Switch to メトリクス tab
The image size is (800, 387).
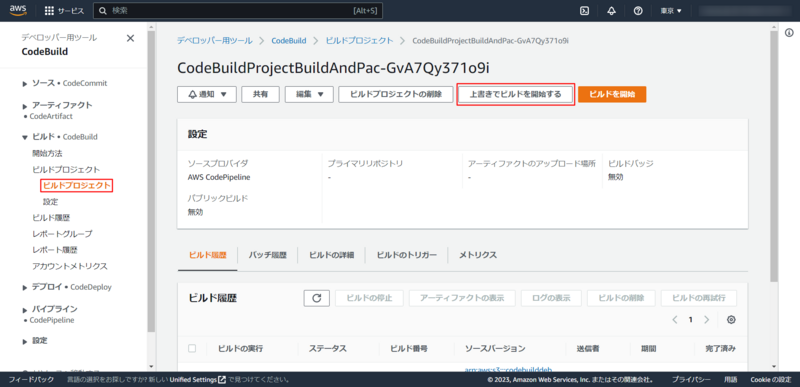[x=478, y=255]
